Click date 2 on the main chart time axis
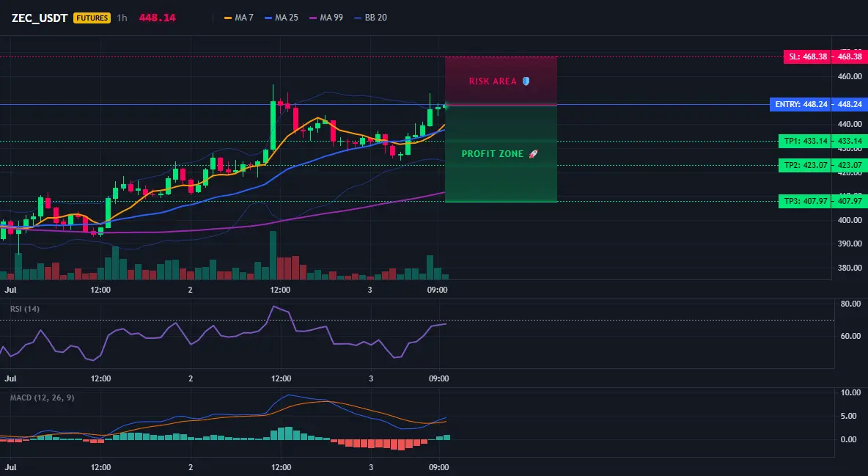The image size is (868, 476). [x=190, y=290]
